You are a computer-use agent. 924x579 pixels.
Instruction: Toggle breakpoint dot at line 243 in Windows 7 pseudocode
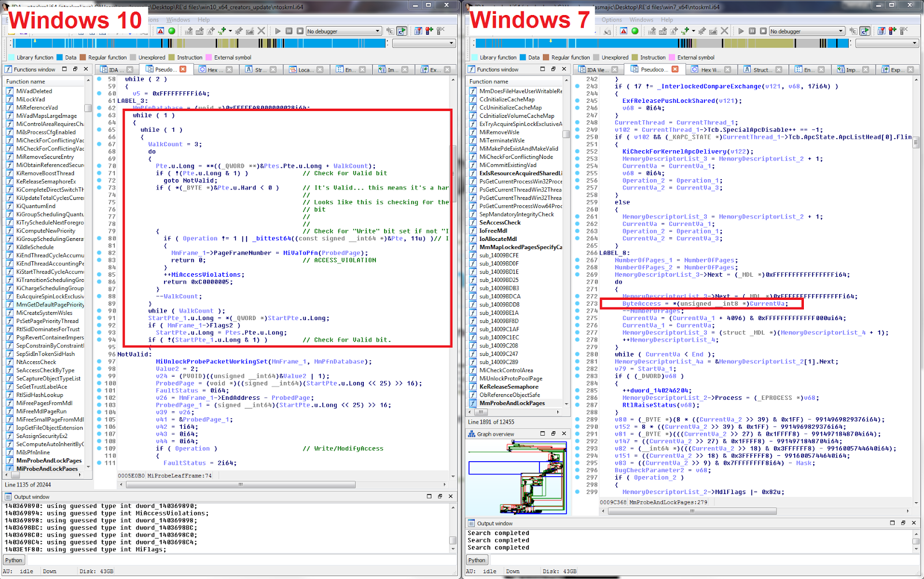coord(577,86)
